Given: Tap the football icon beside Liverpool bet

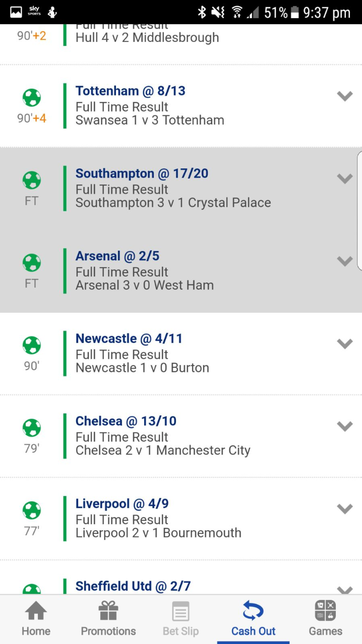Looking at the screenshot, I should coord(32,510).
